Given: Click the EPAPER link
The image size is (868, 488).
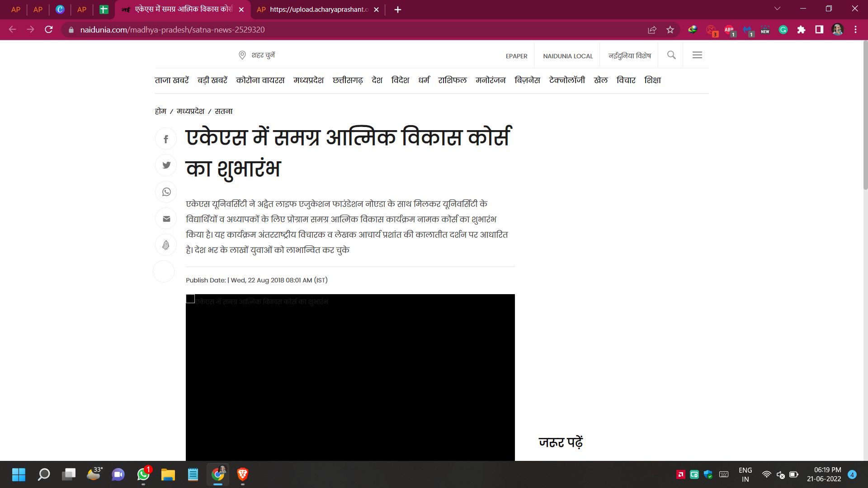Looking at the screenshot, I should tap(516, 56).
